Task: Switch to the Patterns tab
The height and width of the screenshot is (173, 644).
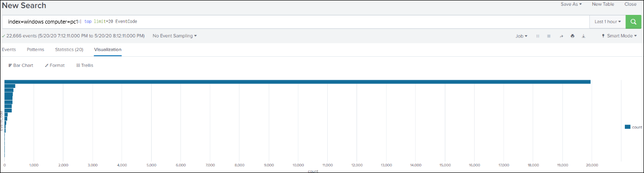Action: 36,49
